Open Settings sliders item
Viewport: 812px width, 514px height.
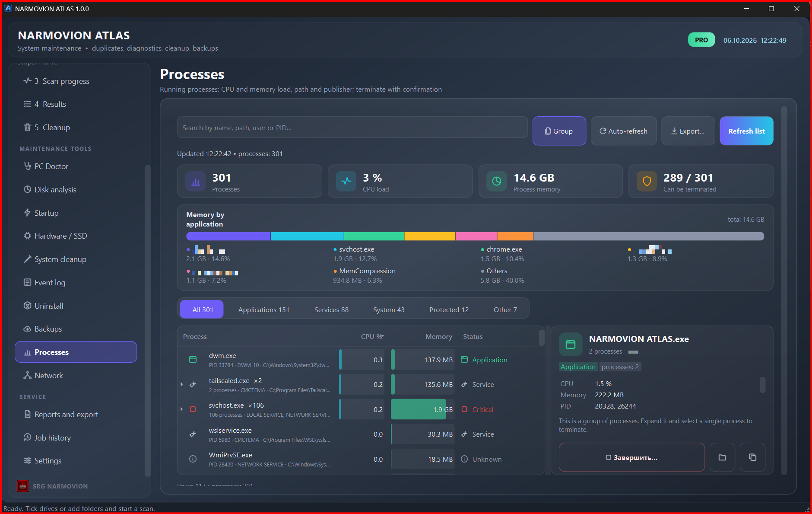click(x=76, y=460)
